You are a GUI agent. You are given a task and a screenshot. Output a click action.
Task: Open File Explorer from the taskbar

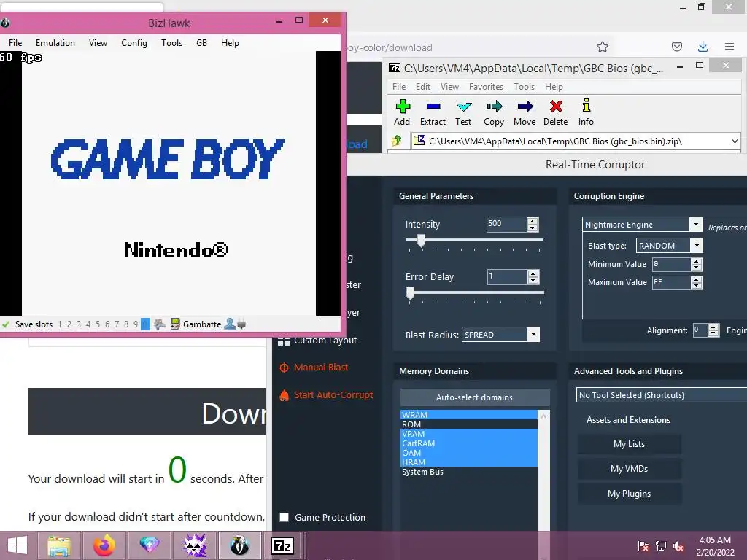[x=59, y=545]
